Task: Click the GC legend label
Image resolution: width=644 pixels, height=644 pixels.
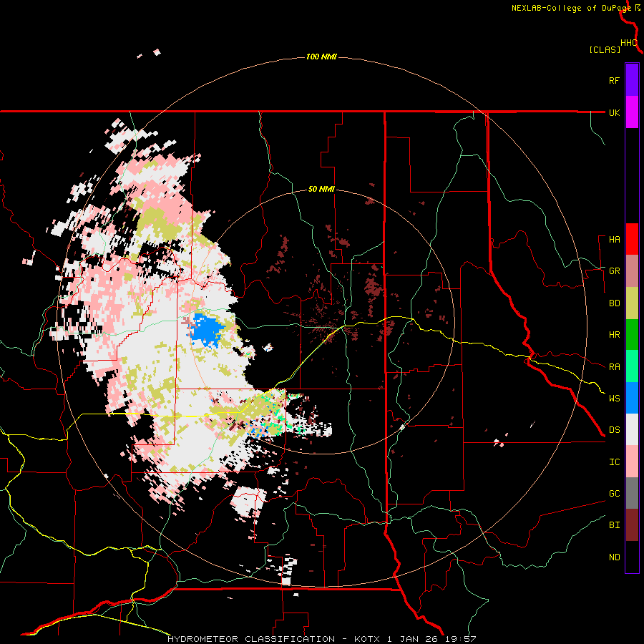Action: click(x=615, y=494)
